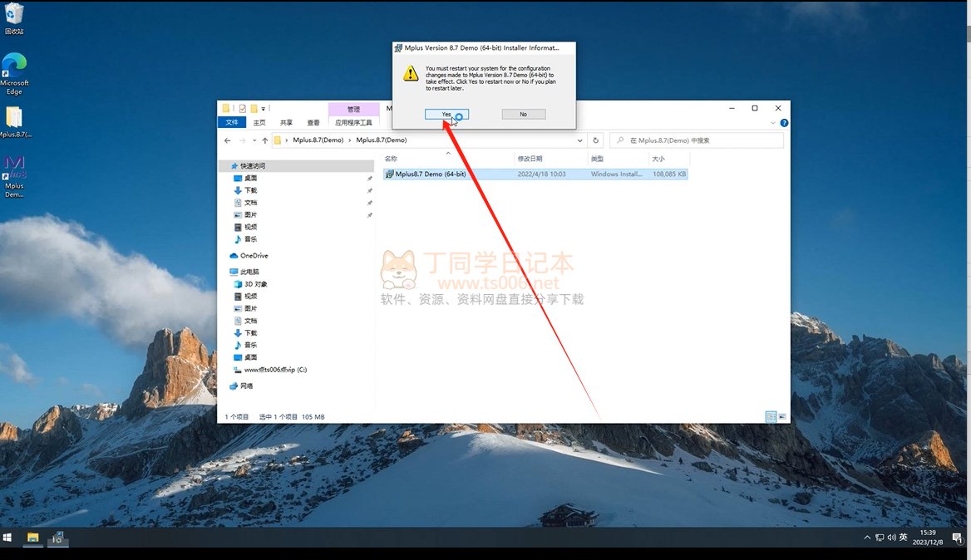Select OneDrive in the navigation pane

[254, 256]
